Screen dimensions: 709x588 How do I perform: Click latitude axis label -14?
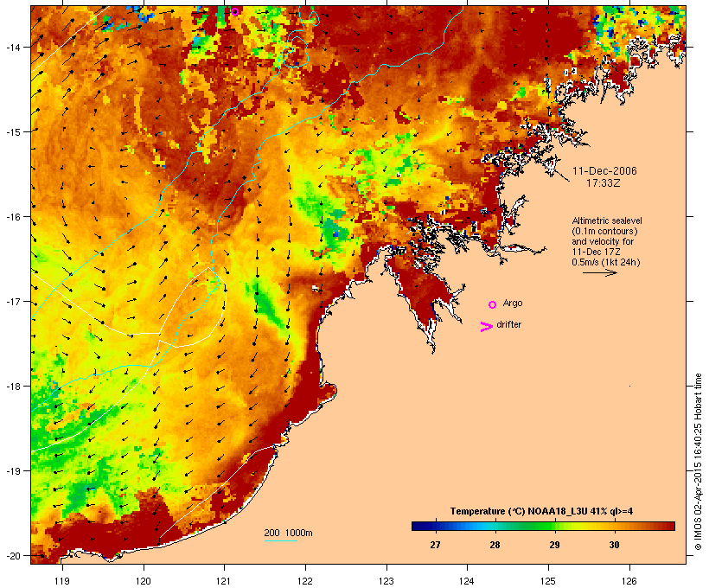coord(12,47)
